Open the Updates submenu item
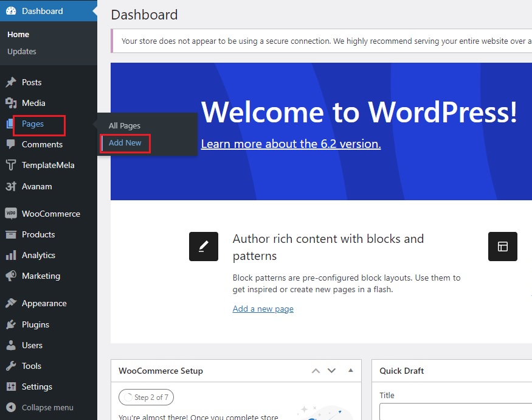 (22, 51)
